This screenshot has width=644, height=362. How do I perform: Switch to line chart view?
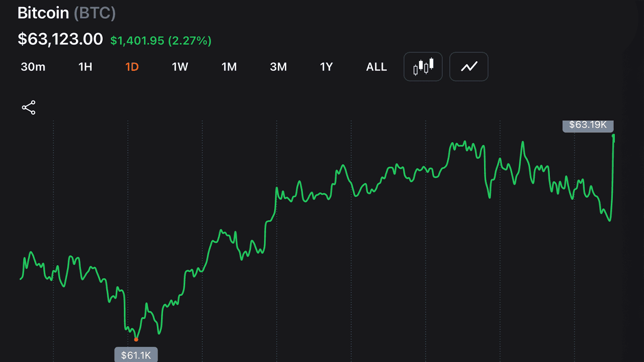pos(469,66)
